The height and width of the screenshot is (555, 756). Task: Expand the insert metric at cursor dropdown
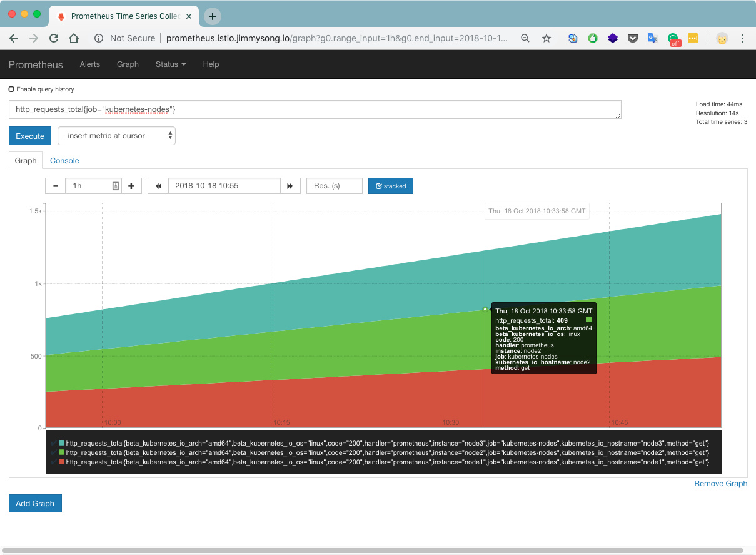pyautogui.click(x=116, y=136)
